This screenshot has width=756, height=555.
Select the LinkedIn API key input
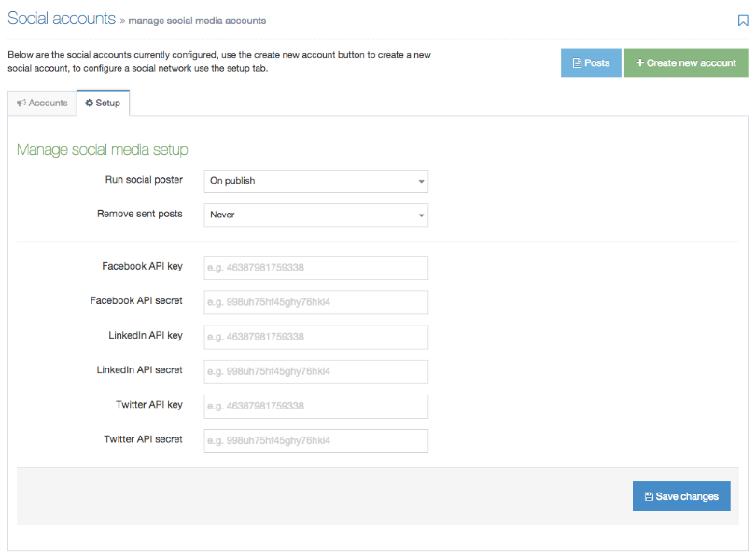(x=315, y=337)
